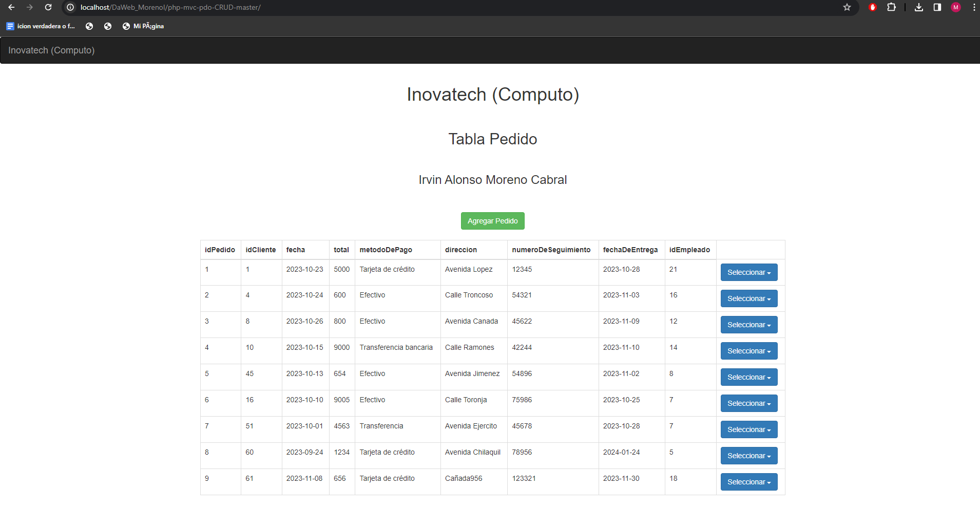Click the browser back arrow
Image resolution: width=980 pixels, height=506 pixels.
coord(11,7)
